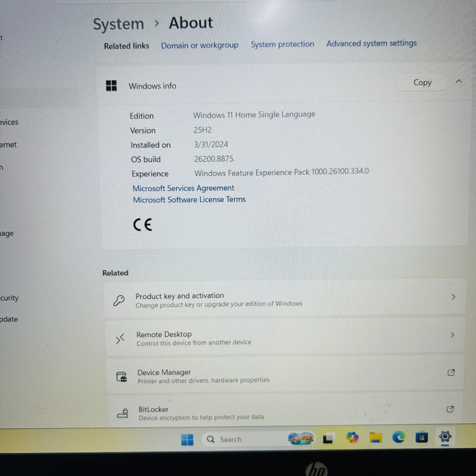Viewport: 476px width, 476px height.
Task: Copy the Windows info details
Action: pos(422,83)
